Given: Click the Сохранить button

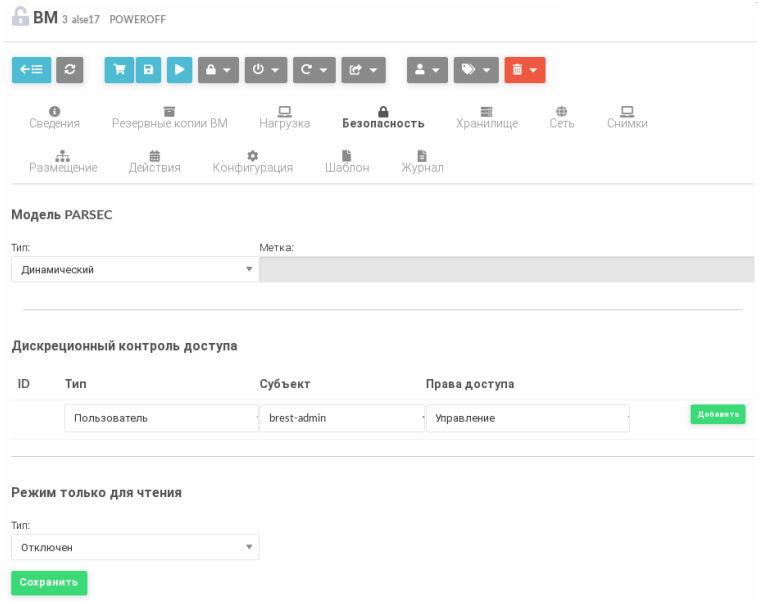Looking at the screenshot, I should point(49,583).
